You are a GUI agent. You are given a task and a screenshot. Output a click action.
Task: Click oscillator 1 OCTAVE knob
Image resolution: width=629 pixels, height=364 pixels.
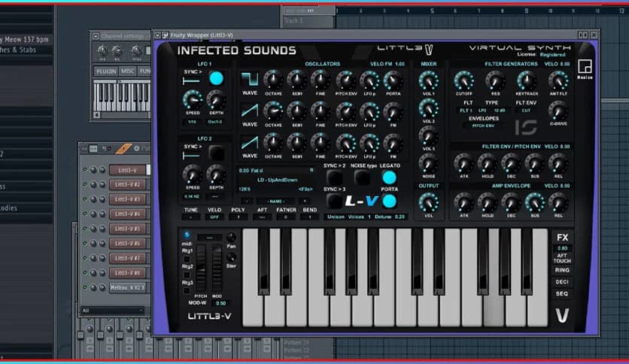click(273, 80)
